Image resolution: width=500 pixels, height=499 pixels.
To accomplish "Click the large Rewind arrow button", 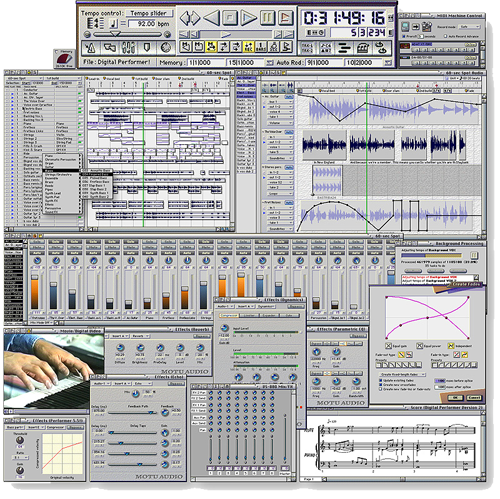I will tap(211, 18).
